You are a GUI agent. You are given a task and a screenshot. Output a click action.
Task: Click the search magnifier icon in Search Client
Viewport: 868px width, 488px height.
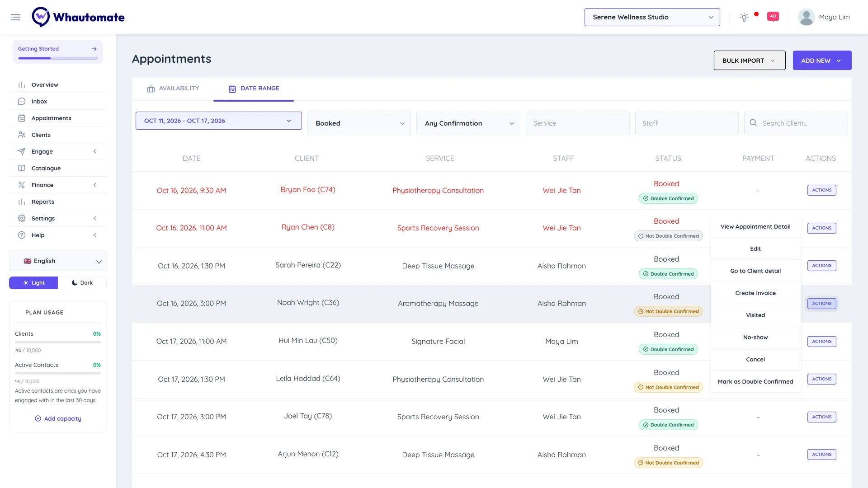coord(753,122)
